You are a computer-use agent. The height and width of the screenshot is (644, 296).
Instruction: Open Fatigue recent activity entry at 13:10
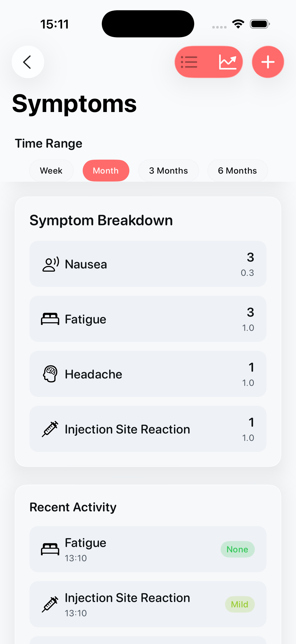[148, 549]
